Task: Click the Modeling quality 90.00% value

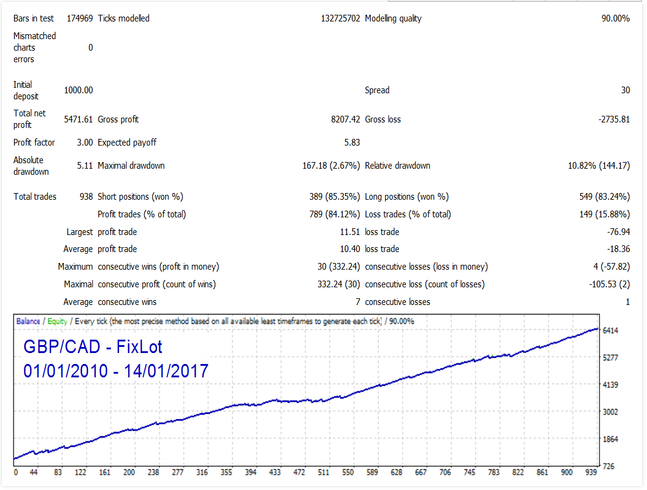Action: (615, 19)
